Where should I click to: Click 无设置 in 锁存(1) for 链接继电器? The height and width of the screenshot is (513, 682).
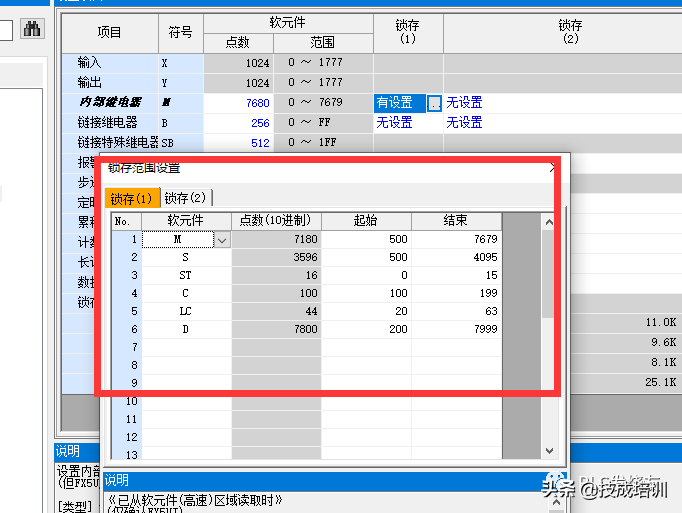394,122
